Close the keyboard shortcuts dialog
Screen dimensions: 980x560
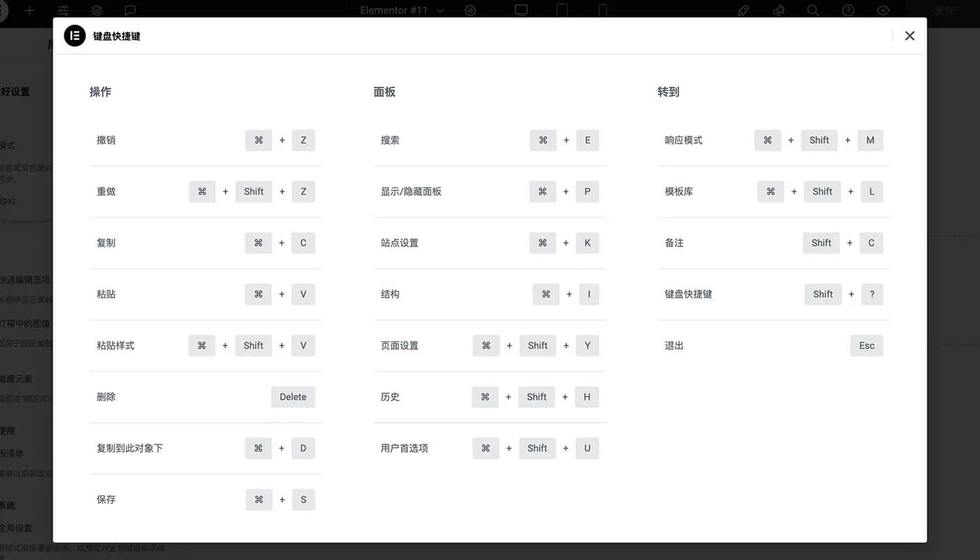tap(909, 36)
